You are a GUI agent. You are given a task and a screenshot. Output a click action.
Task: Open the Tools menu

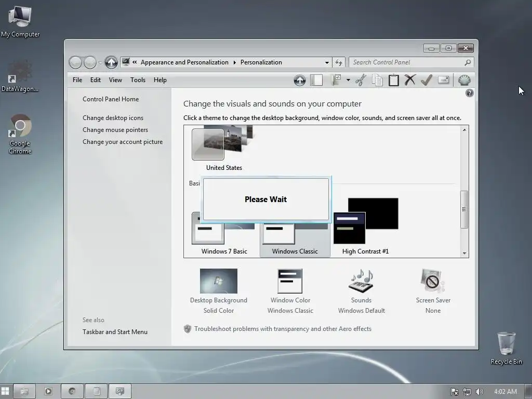tap(138, 80)
